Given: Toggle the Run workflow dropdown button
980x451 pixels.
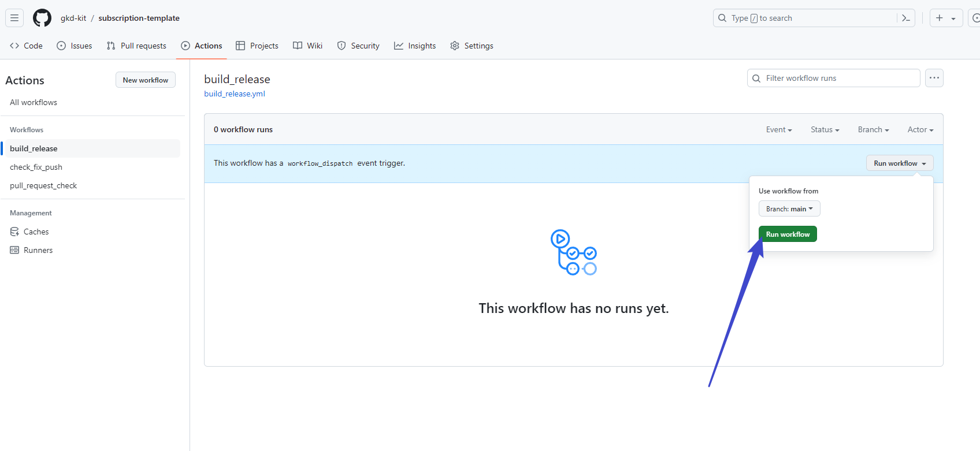Looking at the screenshot, I should click(x=900, y=163).
